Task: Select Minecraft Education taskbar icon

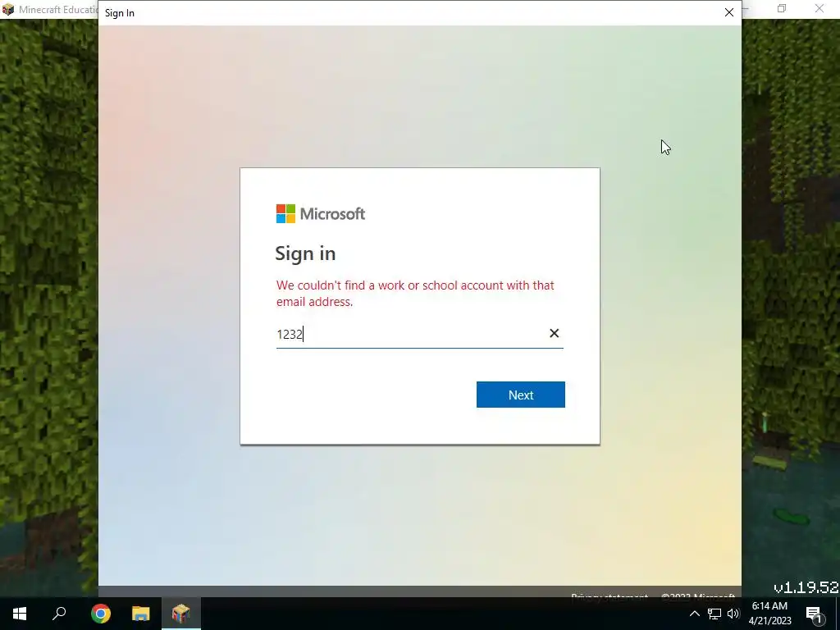Action: click(x=181, y=614)
